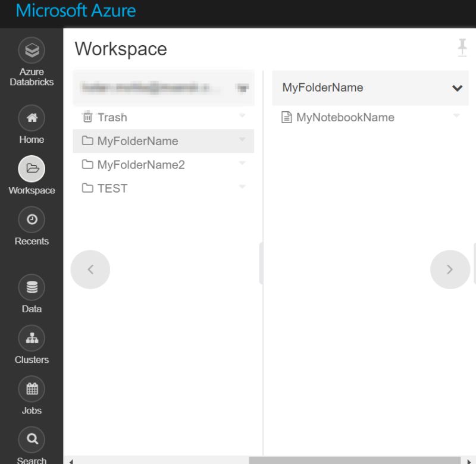Click folder icon beside MyFolderName2
476x464 pixels.
point(87,164)
